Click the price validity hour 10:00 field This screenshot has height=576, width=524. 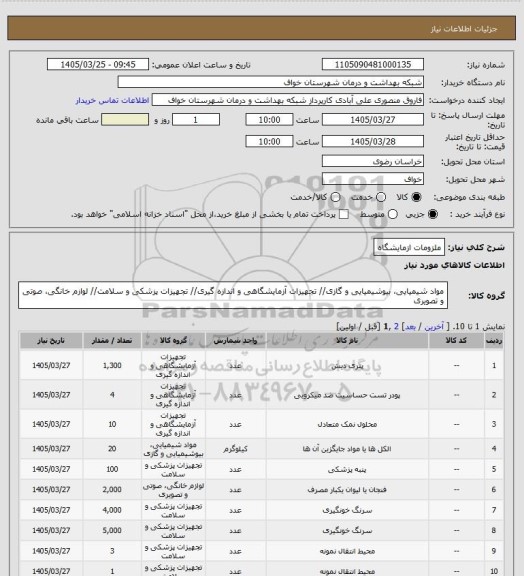pos(269,141)
